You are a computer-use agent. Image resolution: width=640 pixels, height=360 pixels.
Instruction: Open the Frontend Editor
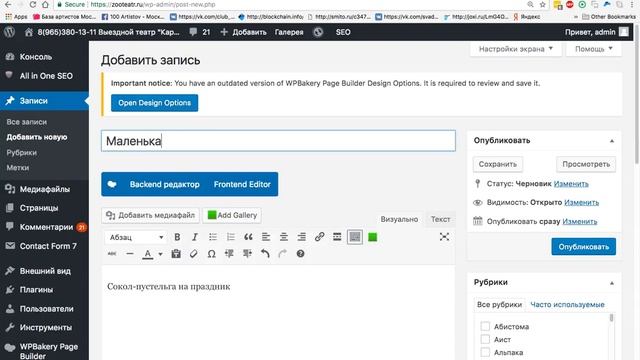click(x=242, y=184)
